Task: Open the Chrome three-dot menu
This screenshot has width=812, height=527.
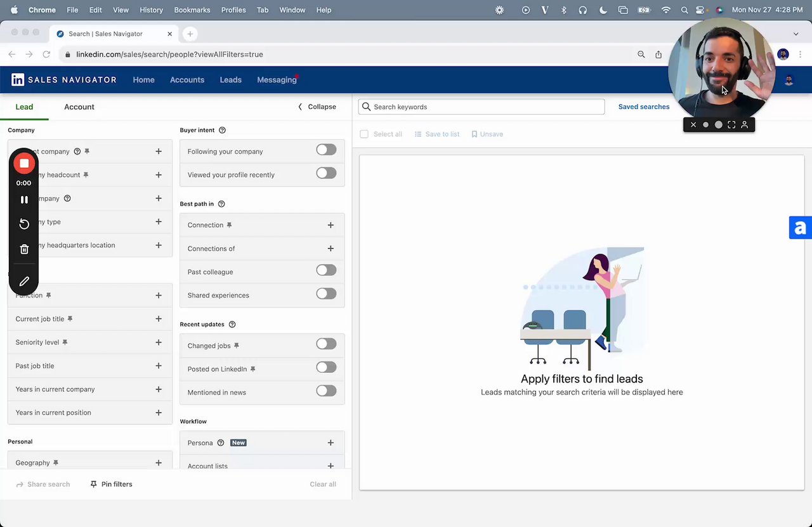Action: [x=799, y=55]
